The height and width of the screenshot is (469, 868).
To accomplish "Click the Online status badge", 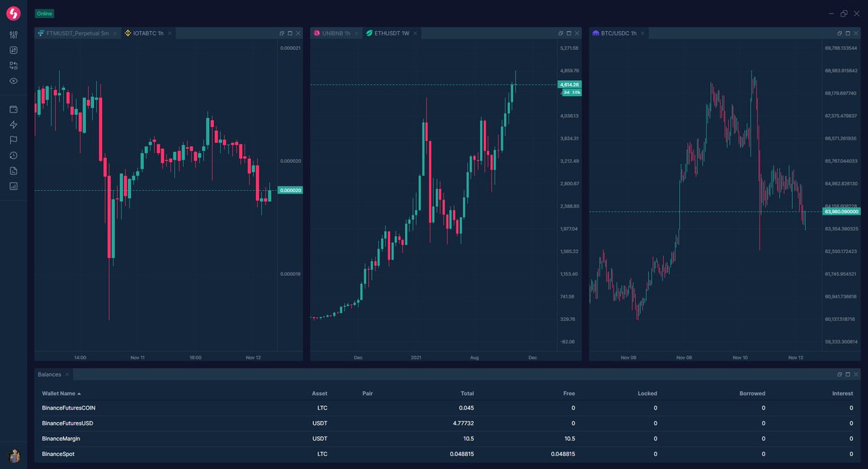I will pyautogui.click(x=44, y=13).
